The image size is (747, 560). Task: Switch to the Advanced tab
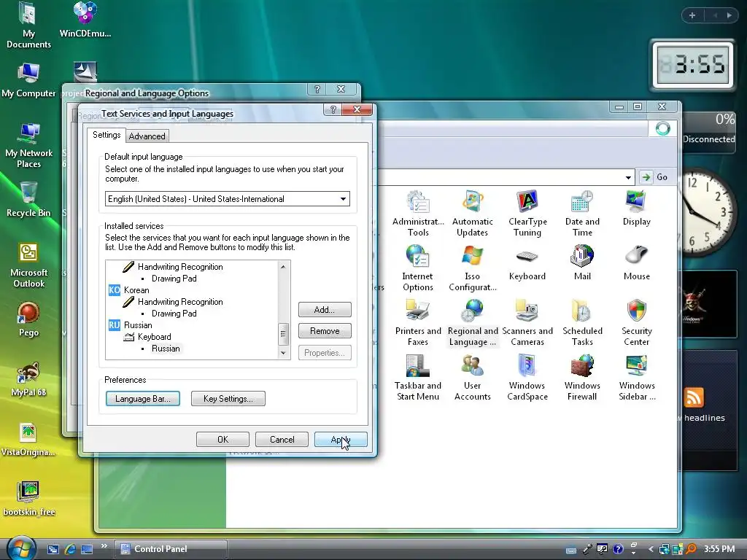[x=147, y=136]
